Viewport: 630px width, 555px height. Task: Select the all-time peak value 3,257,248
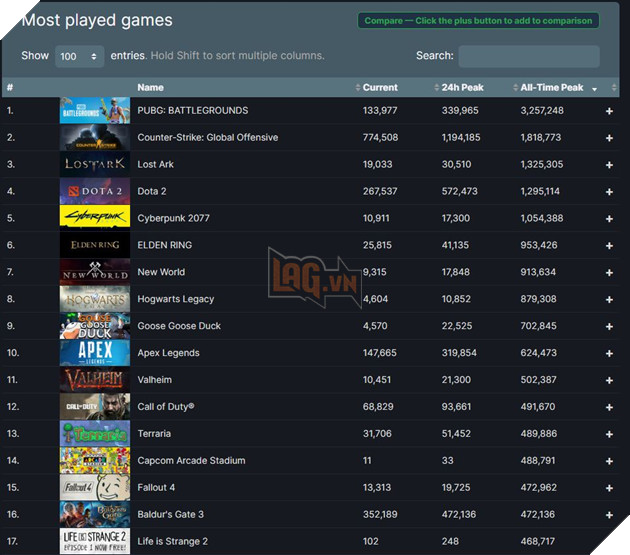click(x=542, y=111)
